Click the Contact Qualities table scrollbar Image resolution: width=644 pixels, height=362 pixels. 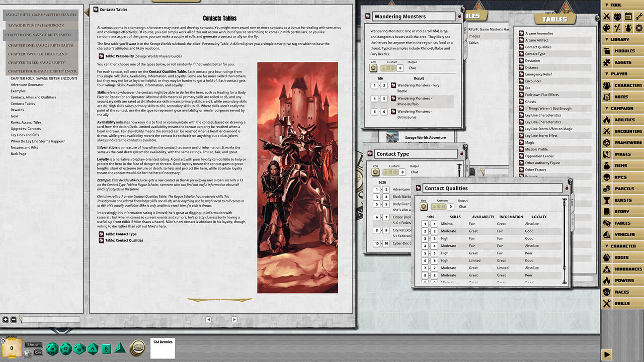(565, 241)
